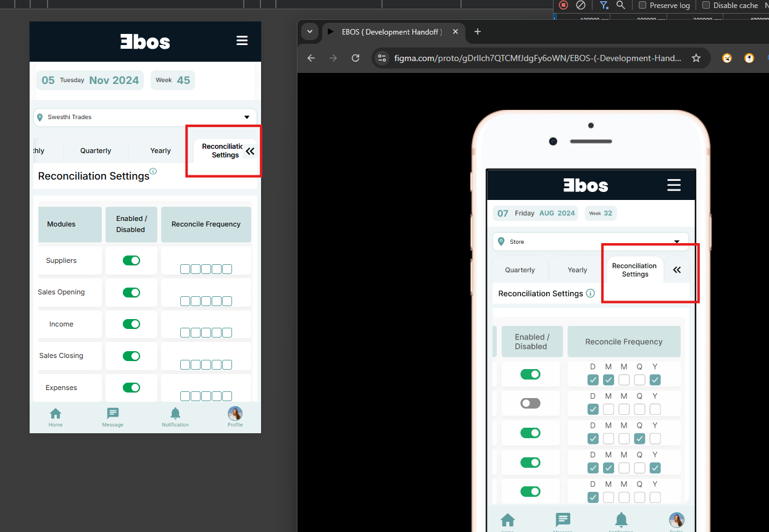Click the double-chevron icon in the Figma prototype
This screenshot has width=769, height=532.
pyautogui.click(x=677, y=270)
